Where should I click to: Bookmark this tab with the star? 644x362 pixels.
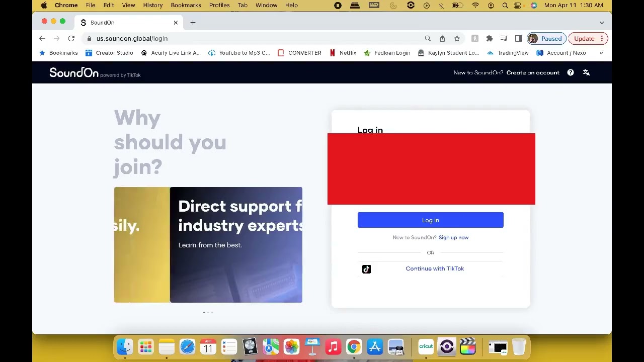tap(457, 39)
